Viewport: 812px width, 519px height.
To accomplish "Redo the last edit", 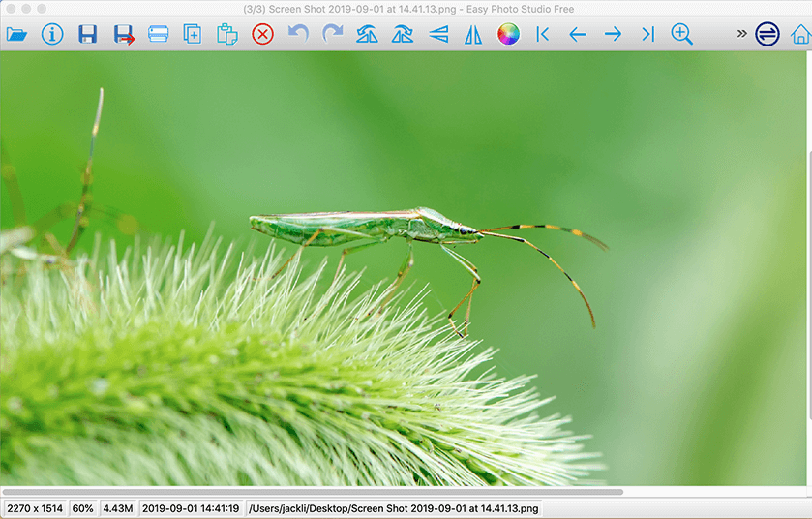I will (x=333, y=35).
